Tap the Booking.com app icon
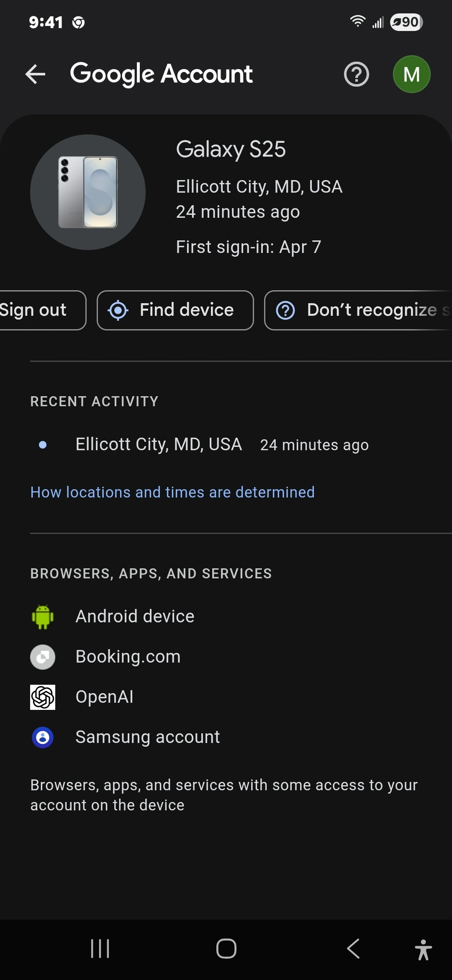452x980 pixels. (43, 657)
